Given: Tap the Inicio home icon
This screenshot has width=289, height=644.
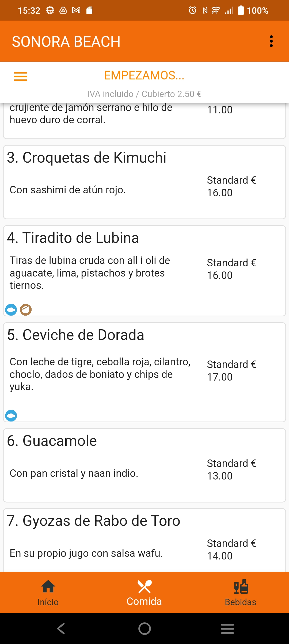Looking at the screenshot, I should coord(48,586).
